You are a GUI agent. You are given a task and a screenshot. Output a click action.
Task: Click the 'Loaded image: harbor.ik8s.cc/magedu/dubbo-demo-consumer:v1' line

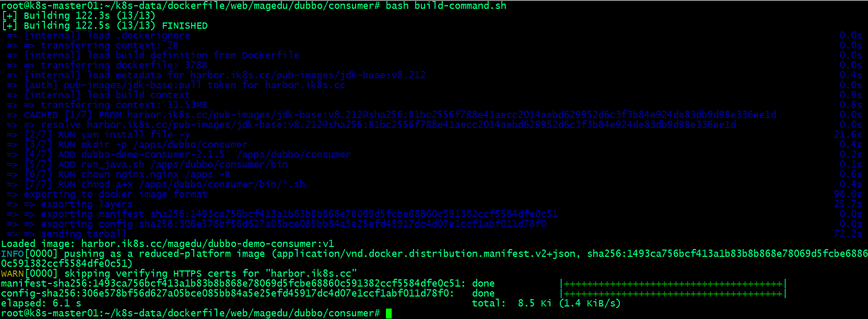coord(168,244)
